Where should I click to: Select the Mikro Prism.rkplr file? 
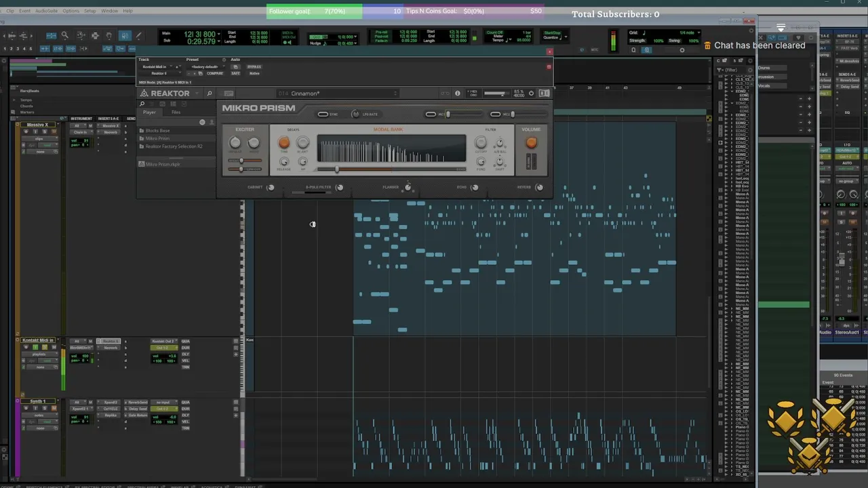click(x=163, y=164)
